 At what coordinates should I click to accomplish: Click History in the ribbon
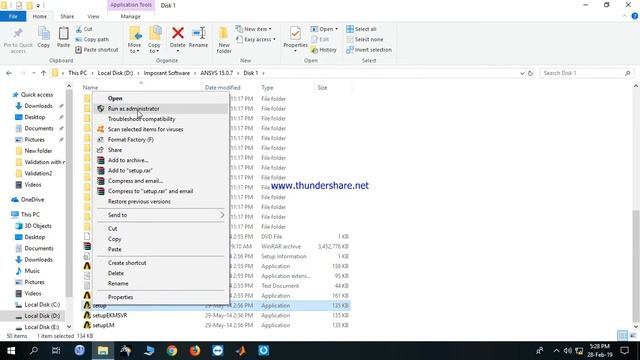324,49
